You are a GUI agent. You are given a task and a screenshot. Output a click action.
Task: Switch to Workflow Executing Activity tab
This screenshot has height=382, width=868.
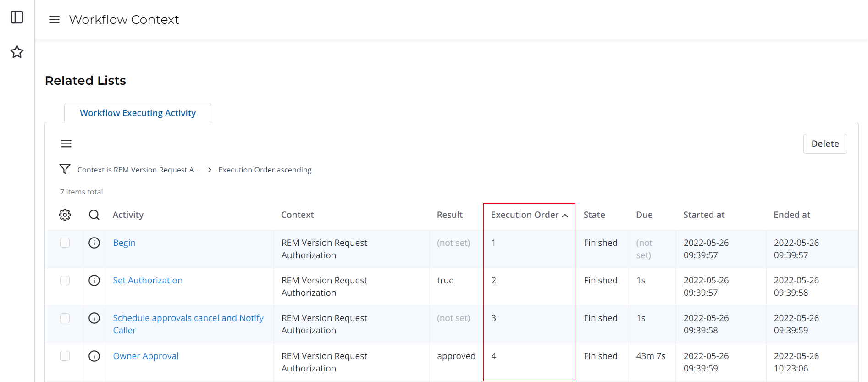pyautogui.click(x=138, y=113)
